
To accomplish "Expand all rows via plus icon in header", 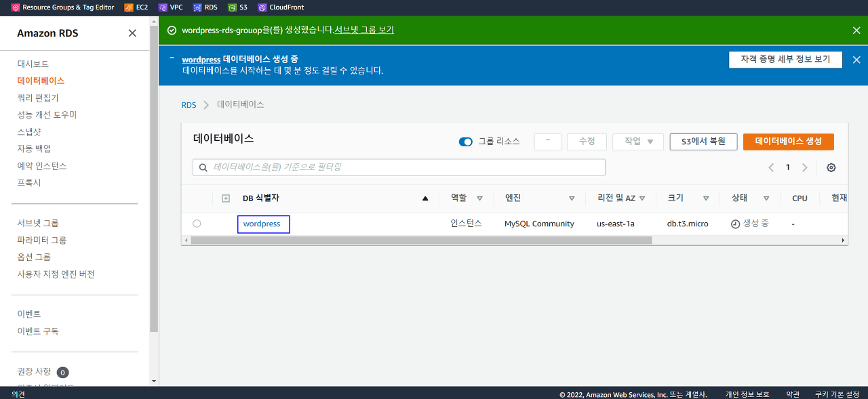I will (226, 198).
